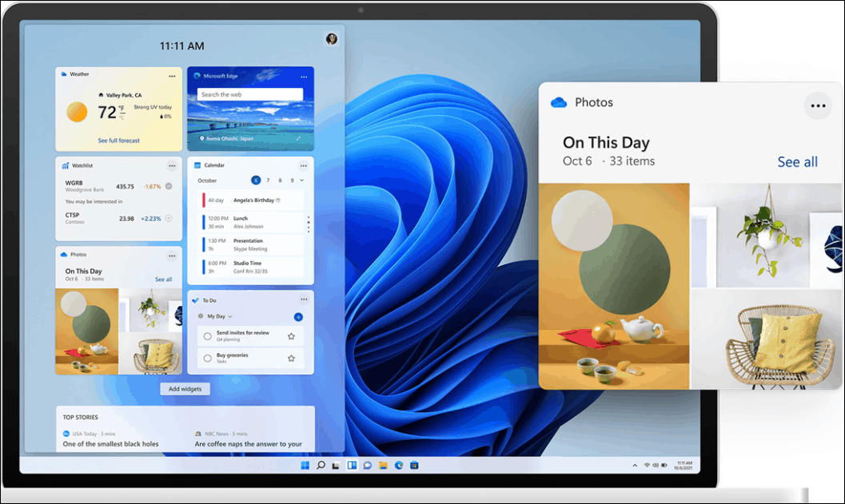Select day 9 in Calendar widget
This screenshot has height=504, width=845.
[x=292, y=181]
